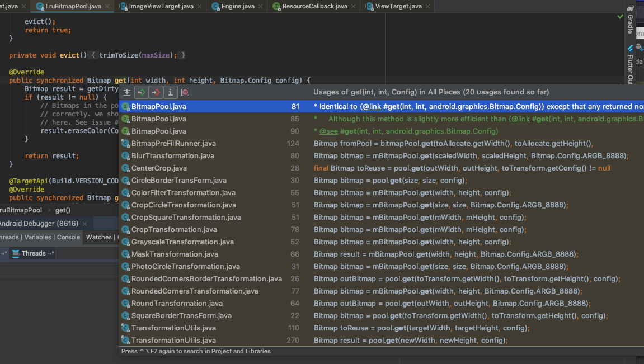Click the green inspection checkmark in the editor
Viewport: 644px width, 364px height.
(x=620, y=17)
